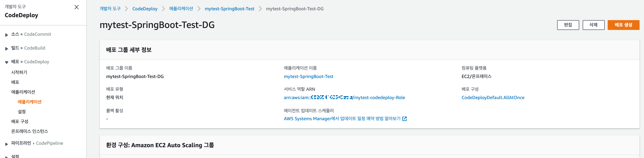
Task: Click the 소스 label in sidebar
Action: [15, 34]
